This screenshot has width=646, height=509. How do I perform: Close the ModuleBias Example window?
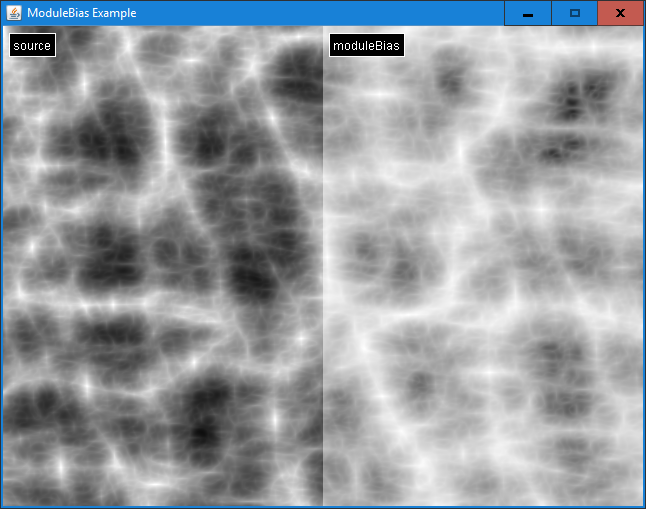pyautogui.click(x=620, y=13)
